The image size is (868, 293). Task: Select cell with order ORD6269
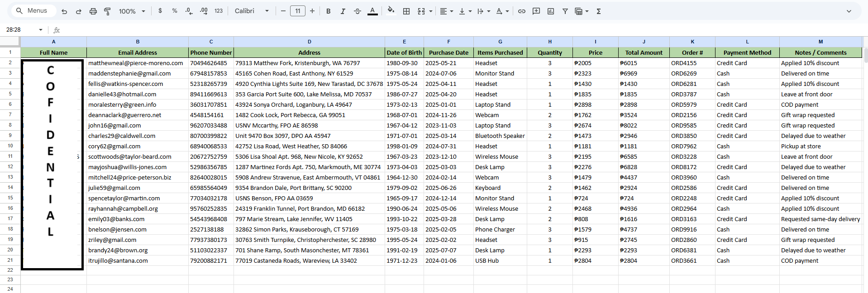(692, 74)
